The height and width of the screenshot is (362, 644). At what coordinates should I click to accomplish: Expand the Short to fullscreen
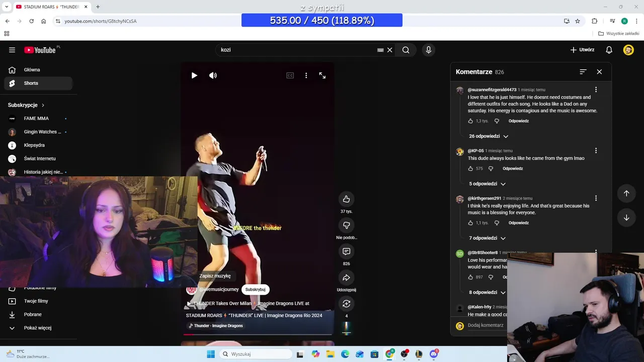click(x=322, y=75)
